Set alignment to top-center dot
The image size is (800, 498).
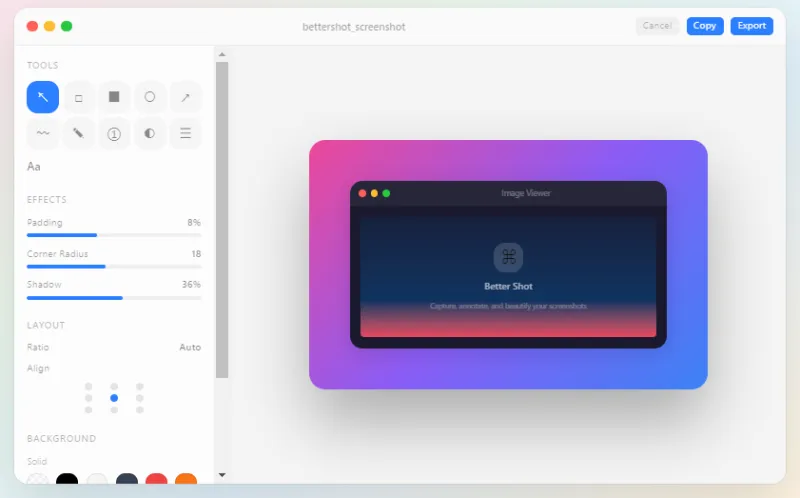[x=114, y=386]
